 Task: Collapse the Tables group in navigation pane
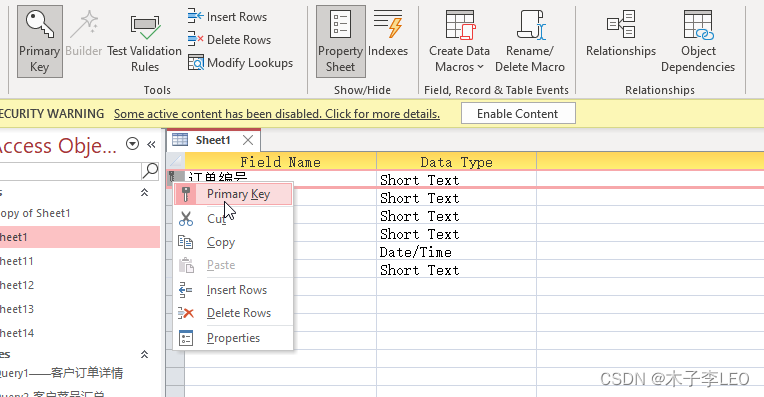(x=144, y=192)
